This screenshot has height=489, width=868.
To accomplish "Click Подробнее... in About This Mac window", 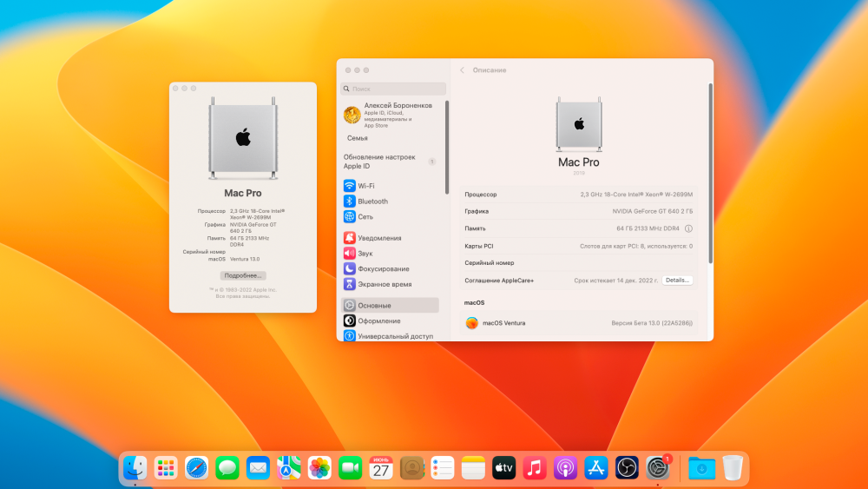I will [243, 276].
